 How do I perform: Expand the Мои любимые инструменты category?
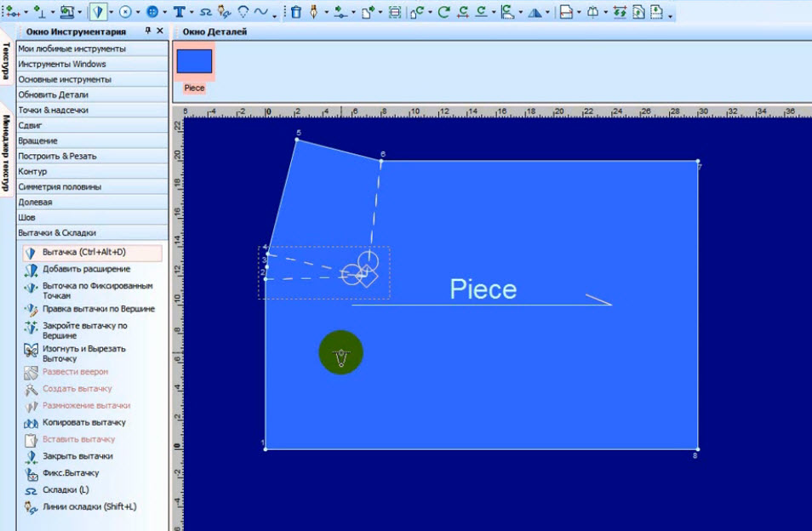[92, 49]
